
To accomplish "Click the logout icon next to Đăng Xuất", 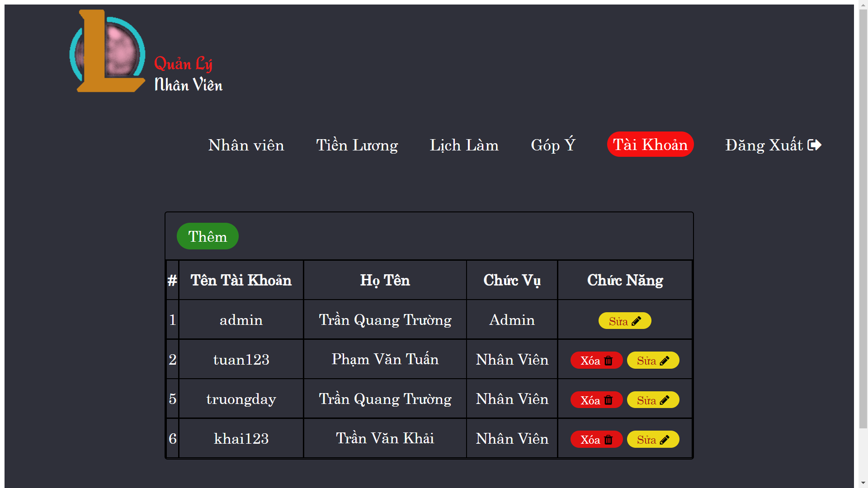I will pyautogui.click(x=814, y=145).
